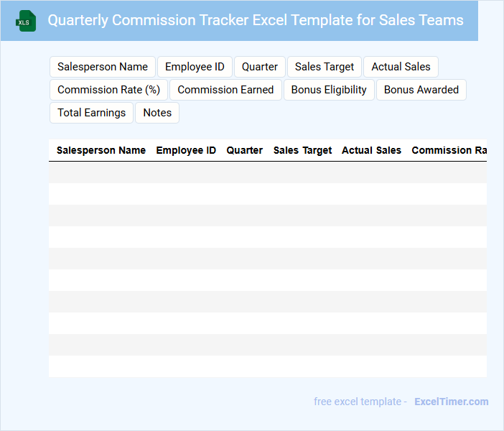The height and width of the screenshot is (431, 504).
Task: Choose the Bonus Awarded tag
Action: click(421, 90)
